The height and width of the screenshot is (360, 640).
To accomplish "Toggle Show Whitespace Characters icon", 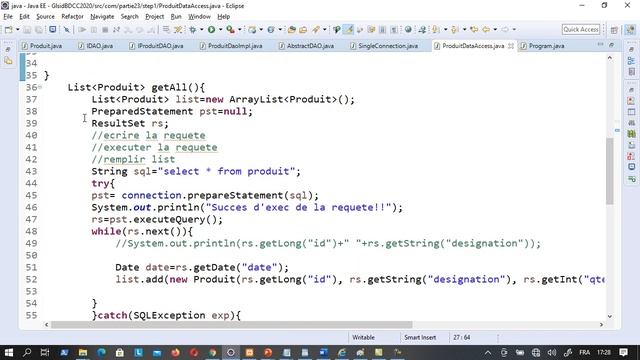I will (394, 30).
